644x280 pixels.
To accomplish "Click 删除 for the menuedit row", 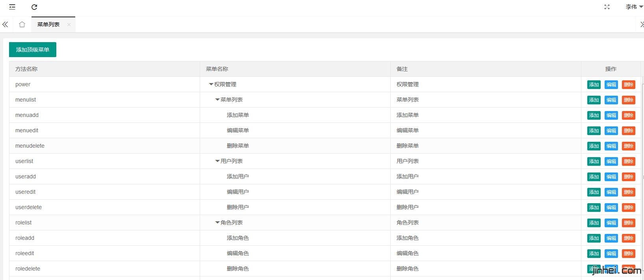I will (629, 131).
